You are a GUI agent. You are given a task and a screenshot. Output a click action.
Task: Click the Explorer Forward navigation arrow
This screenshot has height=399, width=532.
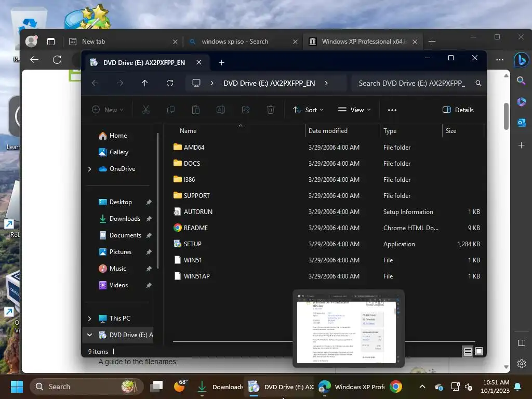click(x=120, y=83)
